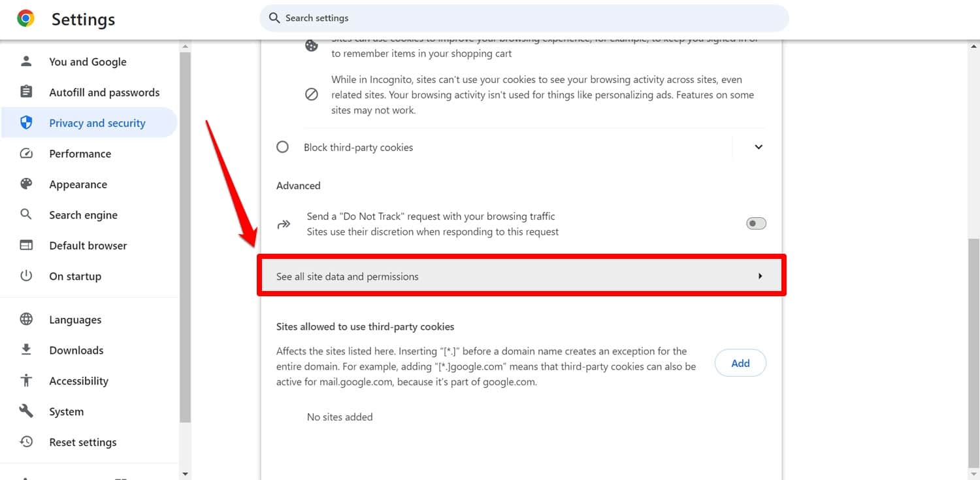Go to Accessibility settings
The height and width of the screenshot is (480, 980).
point(78,381)
